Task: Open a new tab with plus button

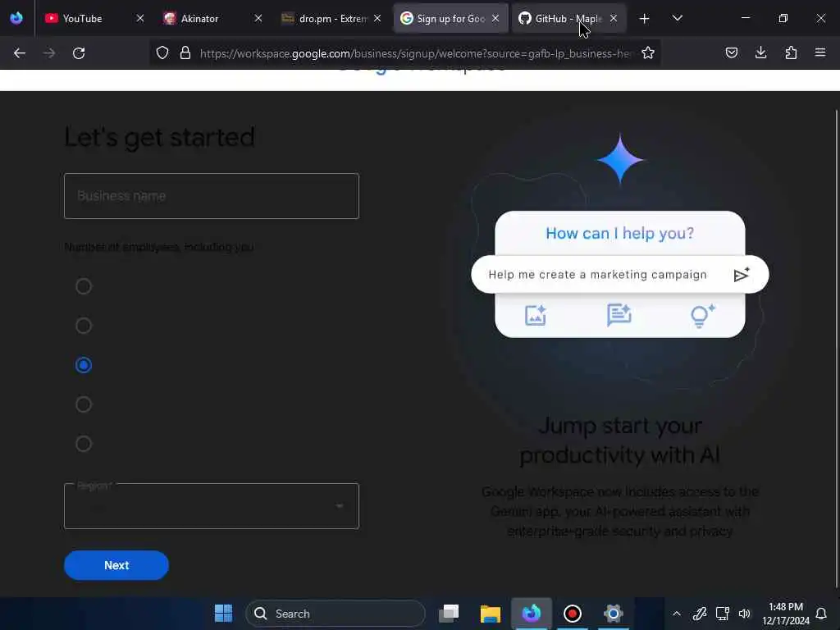Action: click(645, 19)
